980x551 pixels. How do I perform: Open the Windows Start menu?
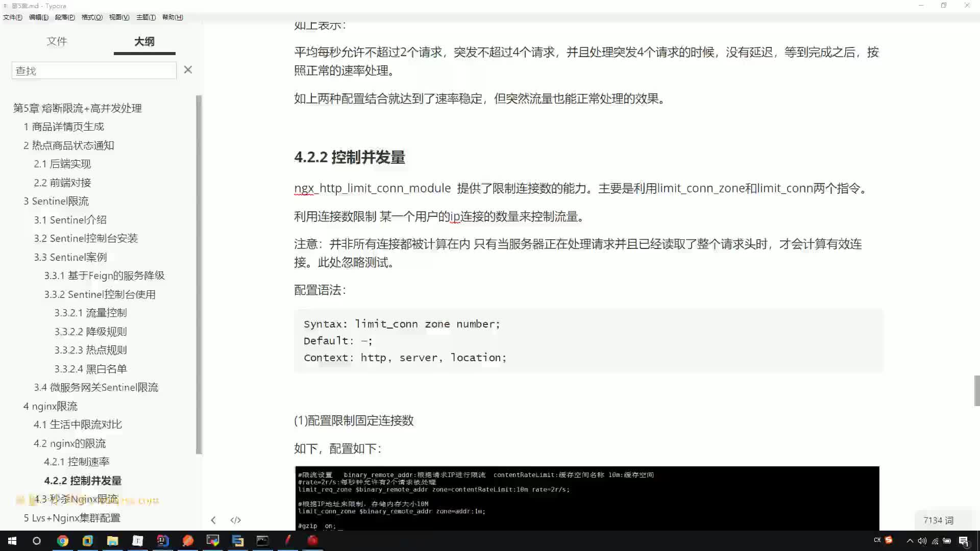(12, 541)
